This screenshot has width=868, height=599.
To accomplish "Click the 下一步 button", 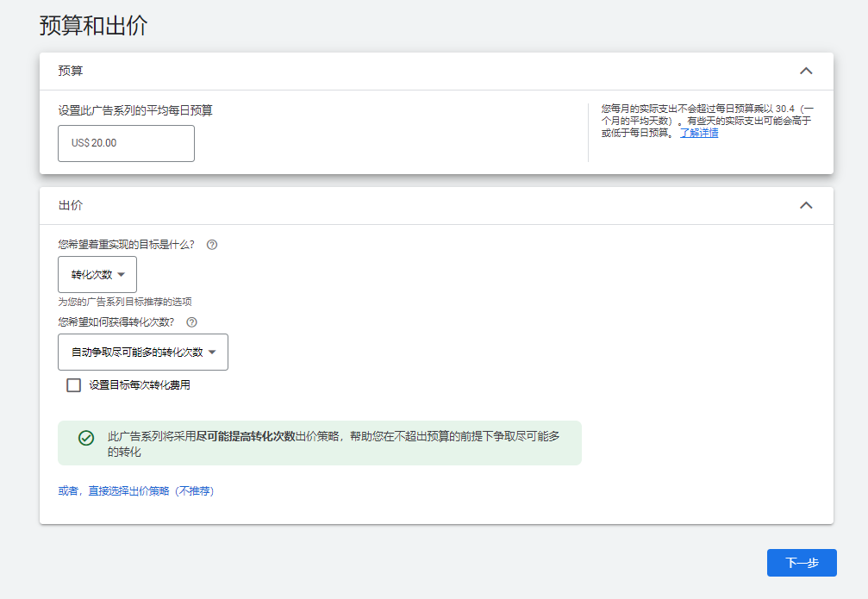I will (802, 563).
